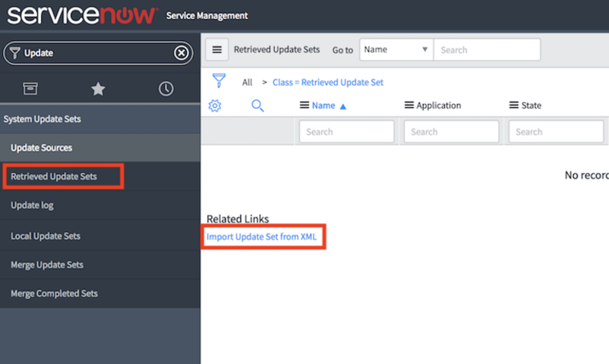Click the Update filter navigator field
This screenshot has width=609, height=364.
97,53
